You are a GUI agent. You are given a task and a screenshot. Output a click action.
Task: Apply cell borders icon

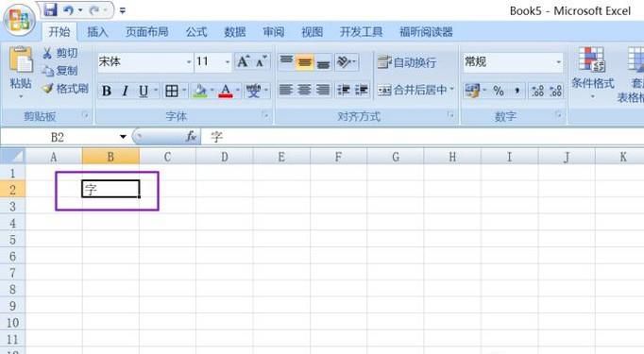pos(171,91)
